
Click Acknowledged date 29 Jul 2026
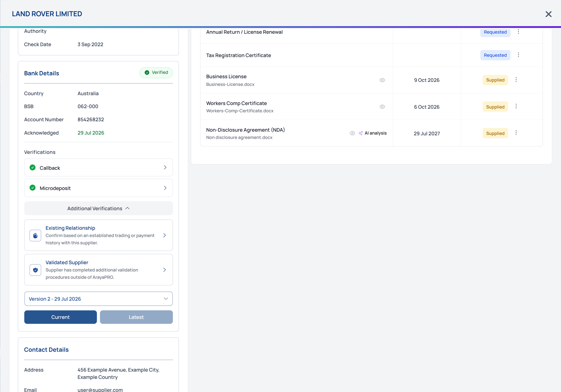point(91,133)
